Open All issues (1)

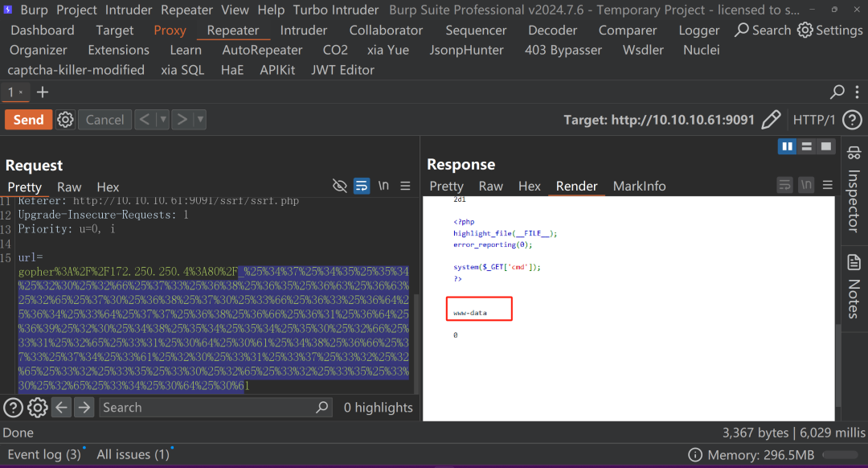pyautogui.click(x=133, y=454)
